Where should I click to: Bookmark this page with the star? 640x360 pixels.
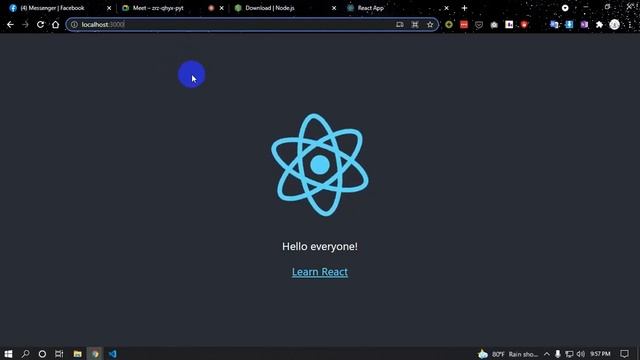[x=430, y=24]
